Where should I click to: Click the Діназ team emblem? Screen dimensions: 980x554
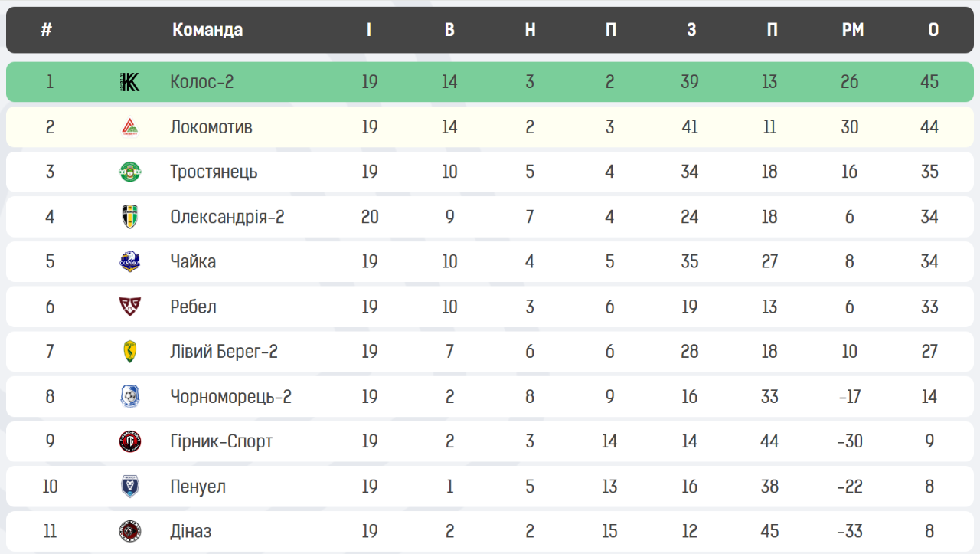[x=130, y=531]
